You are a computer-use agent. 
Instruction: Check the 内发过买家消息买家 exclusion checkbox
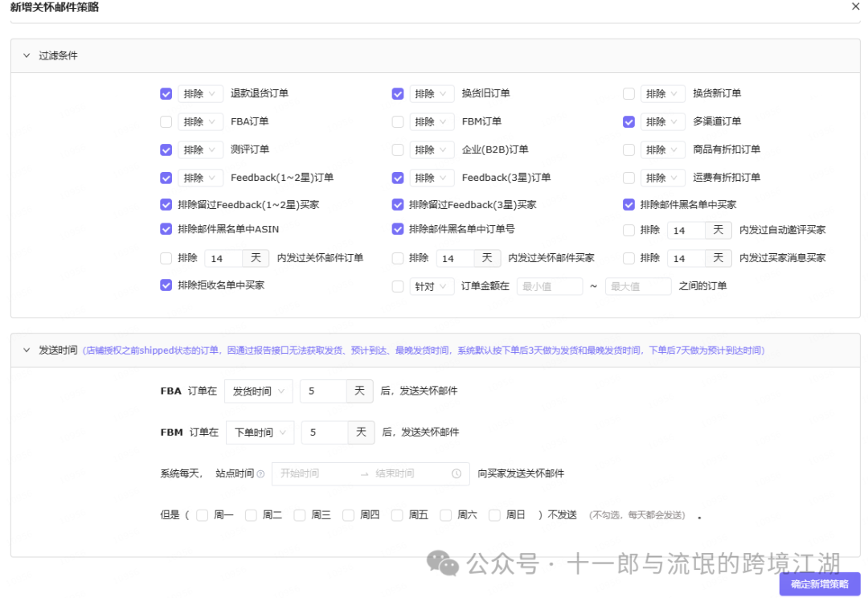tap(628, 258)
